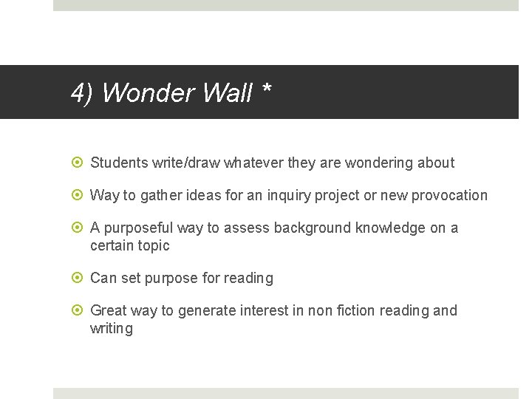Click the bullet icon beside "Students write/draw"

78,163
